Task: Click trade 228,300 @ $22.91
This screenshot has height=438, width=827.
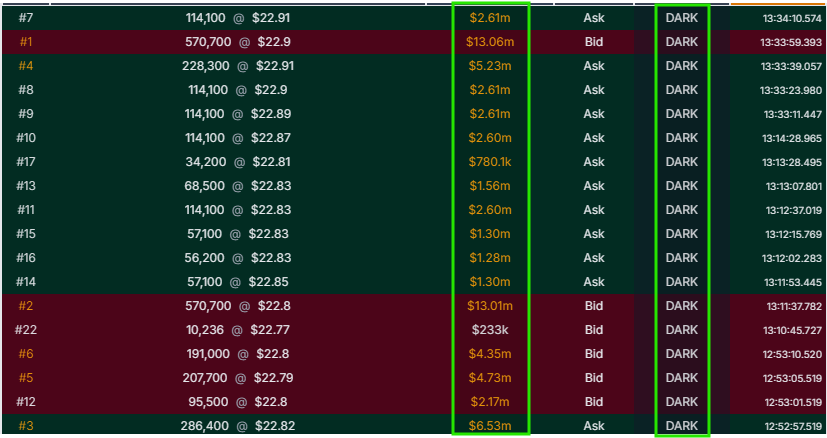Action: [238, 66]
